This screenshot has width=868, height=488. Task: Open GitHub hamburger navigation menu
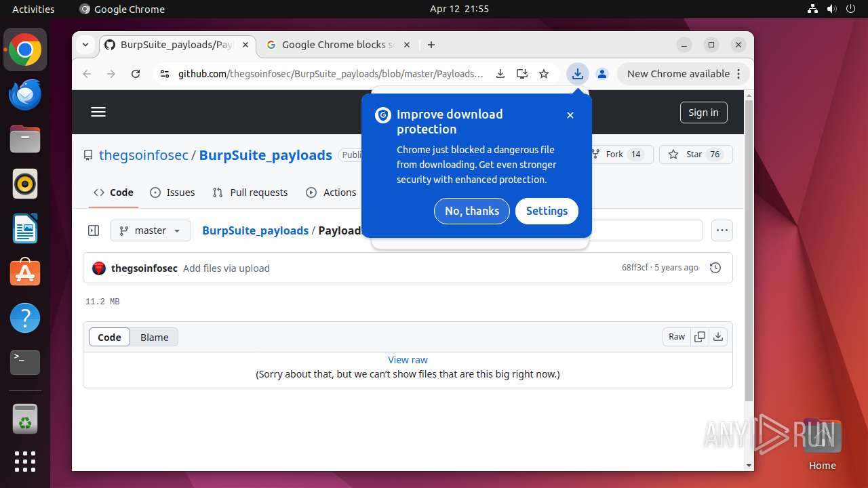click(98, 113)
